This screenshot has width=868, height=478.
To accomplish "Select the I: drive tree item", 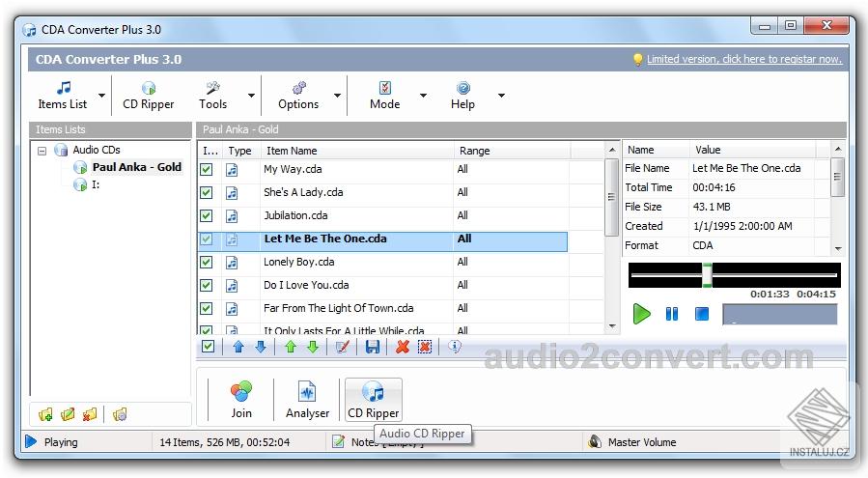I will 96,184.
